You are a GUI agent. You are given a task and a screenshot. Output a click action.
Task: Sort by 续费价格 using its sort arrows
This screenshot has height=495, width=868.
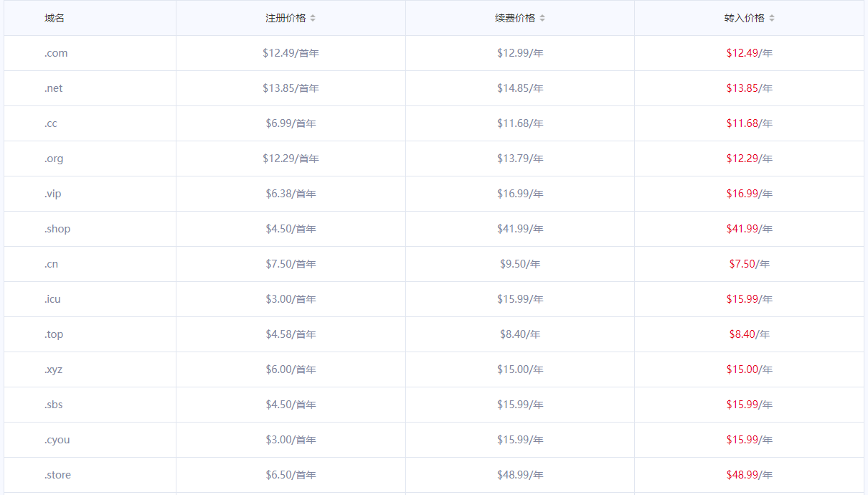pos(542,18)
